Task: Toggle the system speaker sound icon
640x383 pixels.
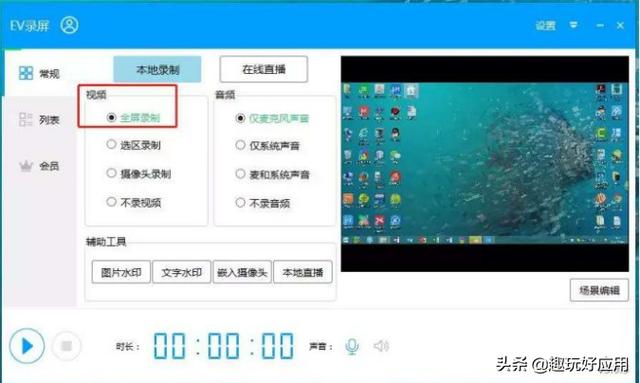Action: pos(381,346)
